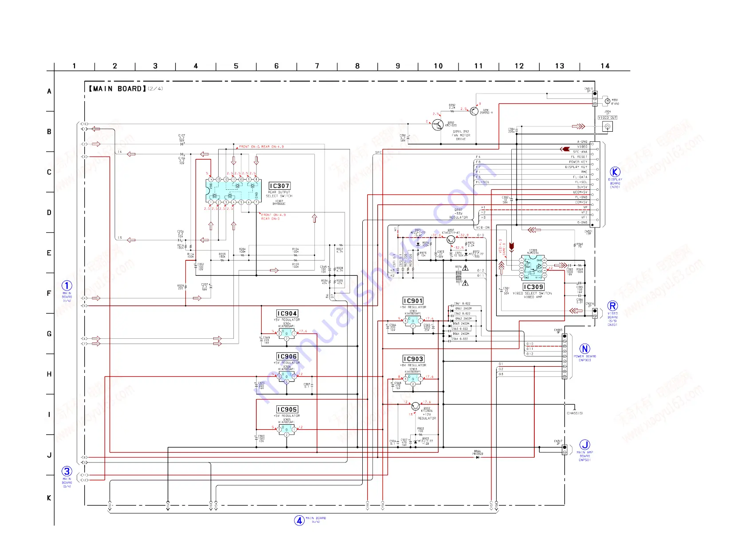
Task: Click the FAN MOTOR DRIVE caption
Action: pyautogui.click(x=461, y=137)
